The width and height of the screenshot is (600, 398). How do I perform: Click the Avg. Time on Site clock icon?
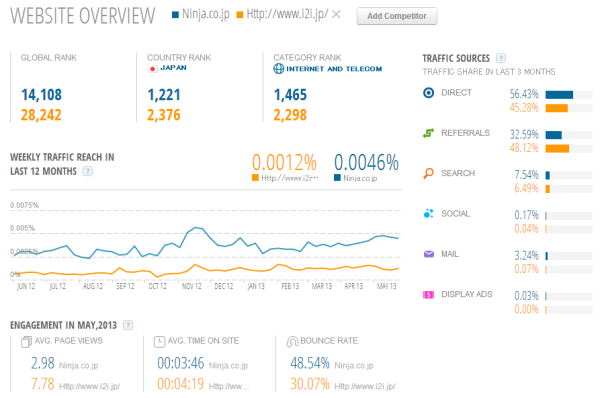(159, 342)
